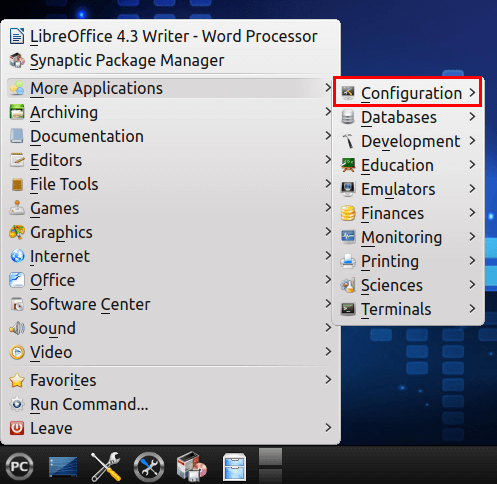This screenshot has height=484, width=497.
Task: Select the Development submenu item
Action: point(408,141)
